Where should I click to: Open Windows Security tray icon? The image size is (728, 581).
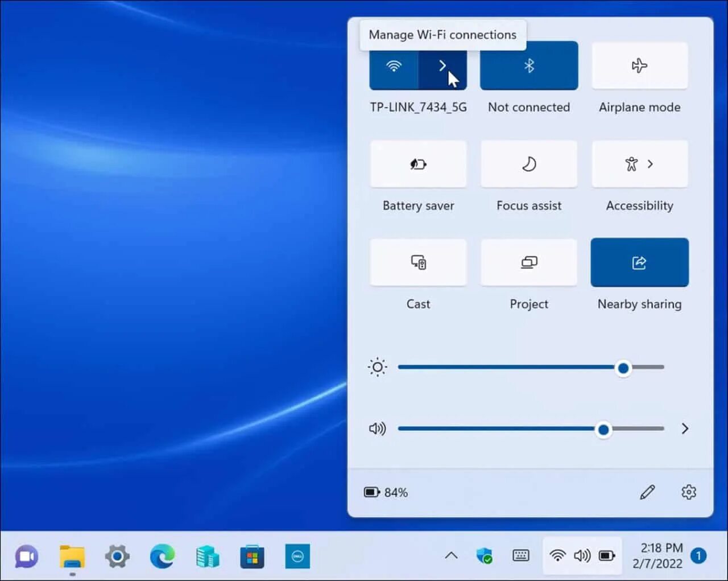point(484,555)
